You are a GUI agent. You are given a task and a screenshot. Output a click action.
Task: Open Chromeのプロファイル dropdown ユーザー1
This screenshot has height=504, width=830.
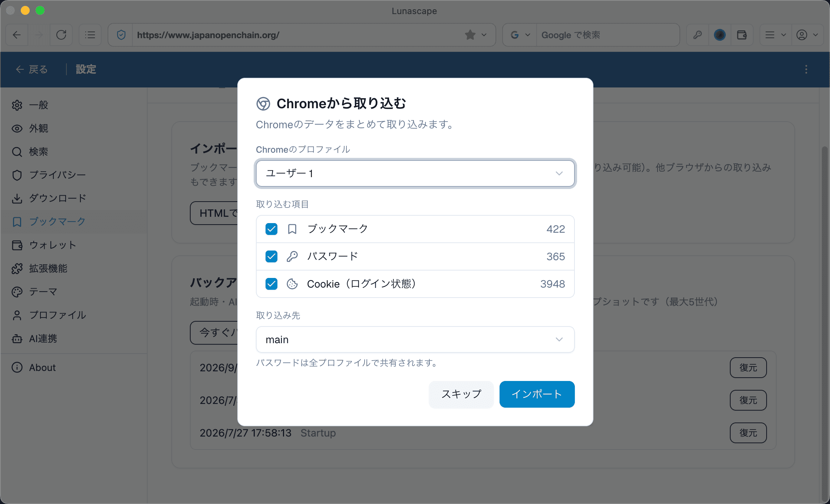[415, 173]
